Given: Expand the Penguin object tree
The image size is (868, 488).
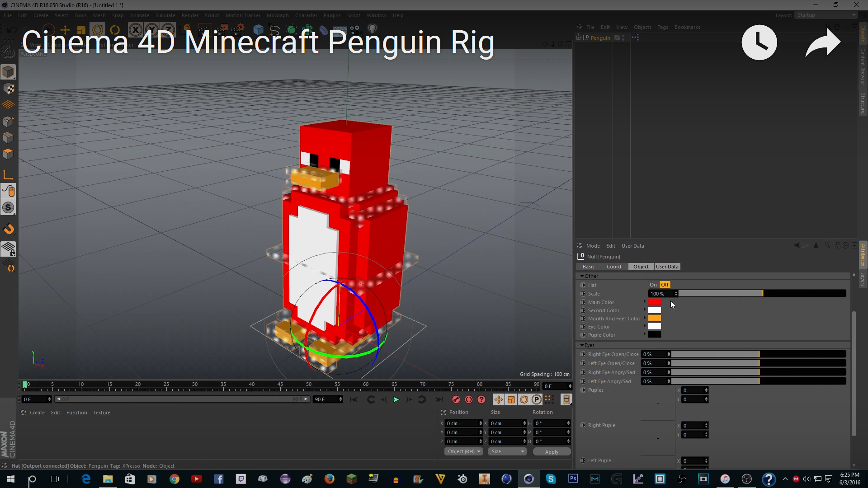Looking at the screenshot, I should click(x=579, y=38).
